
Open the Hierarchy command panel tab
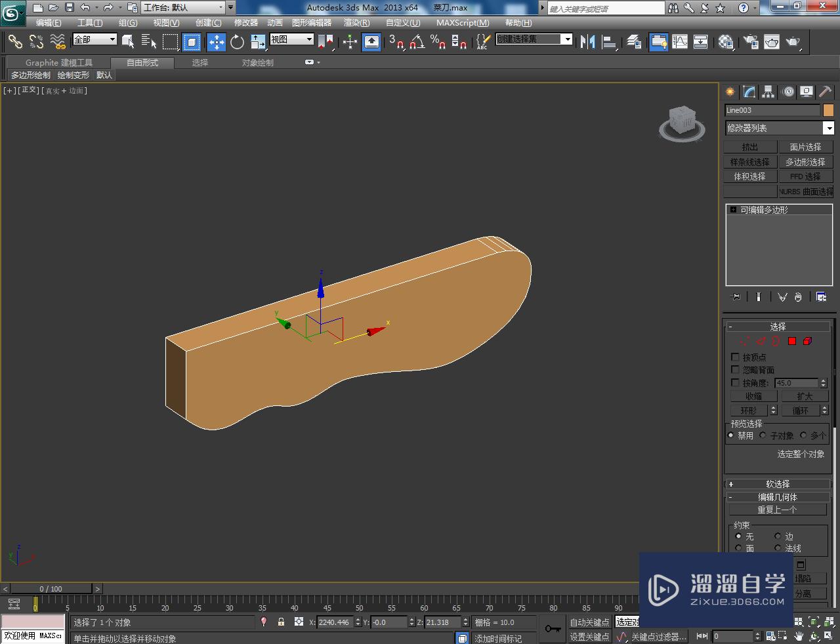click(768, 92)
